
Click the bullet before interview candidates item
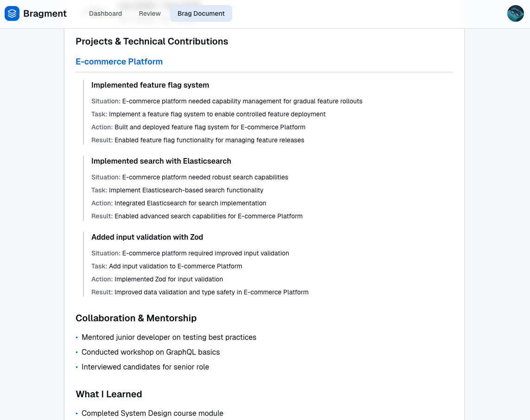pos(77,367)
